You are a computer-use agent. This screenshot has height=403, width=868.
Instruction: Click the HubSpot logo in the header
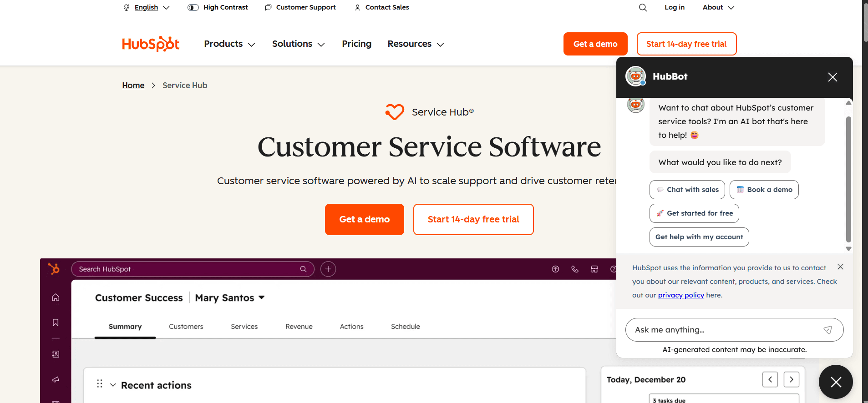[x=151, y=44]
